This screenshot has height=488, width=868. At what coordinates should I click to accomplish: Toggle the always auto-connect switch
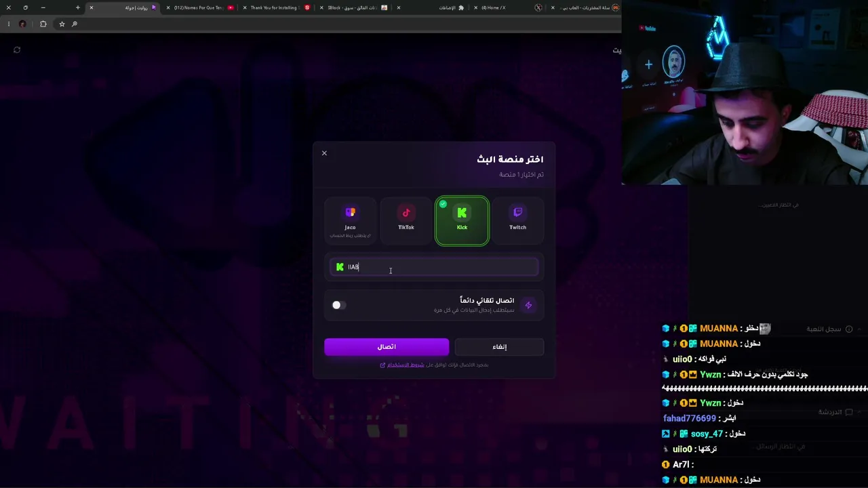339,305
